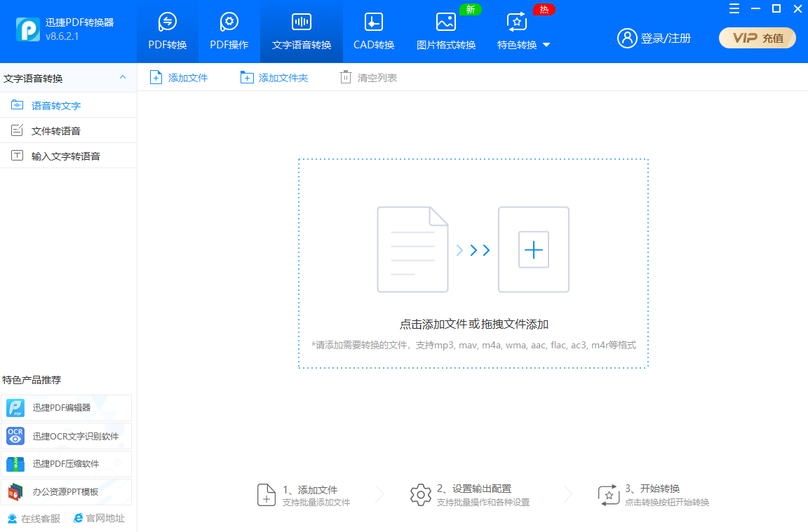Click the 在线客服 support link
The image size is (808, 532).
[x=34, y=519]
